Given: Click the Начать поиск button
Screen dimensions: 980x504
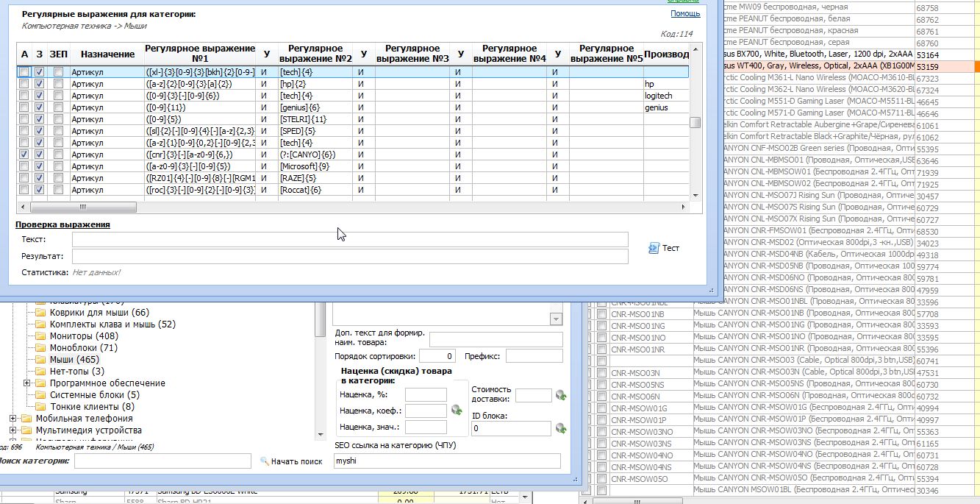Looking at the screenshot, I should click(291, 461).
